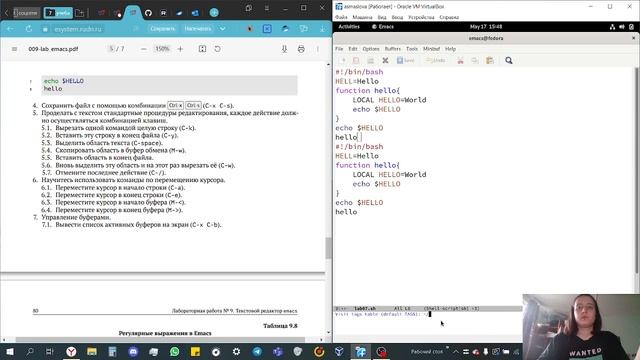Screen dimensions: 640x360
Task: Click the Search magnifier icon in Emacs
Action: [509, 60]
